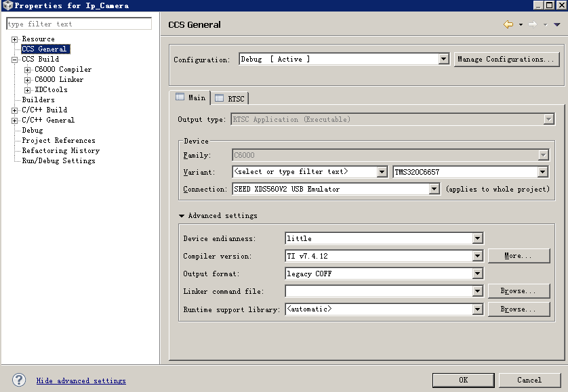This screenshot has height=392, width=568.
Task: Click the "(applies to whole project)" text
Action: (x=498, y=189)
